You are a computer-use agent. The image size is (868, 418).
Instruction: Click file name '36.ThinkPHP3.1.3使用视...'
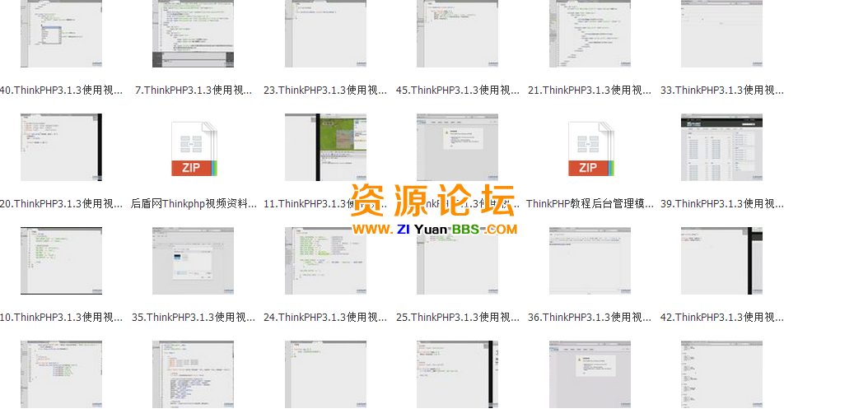coord(590,317)
